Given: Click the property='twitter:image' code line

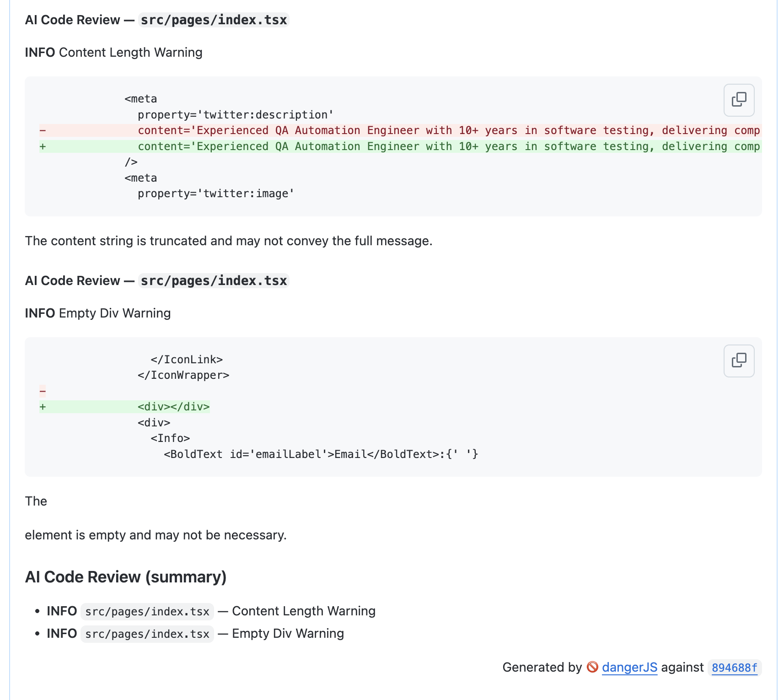Looking at the screenshot, I should (216, 194).
